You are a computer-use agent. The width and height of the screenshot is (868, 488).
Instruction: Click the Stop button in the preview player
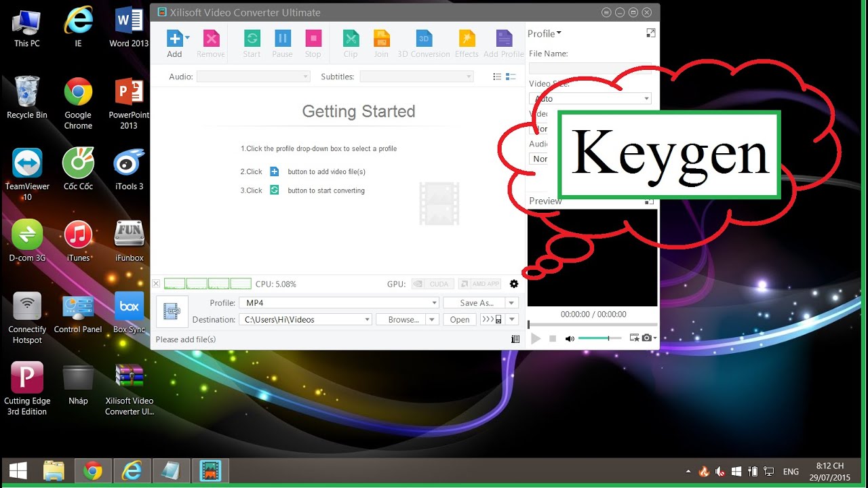click(553, 338)
